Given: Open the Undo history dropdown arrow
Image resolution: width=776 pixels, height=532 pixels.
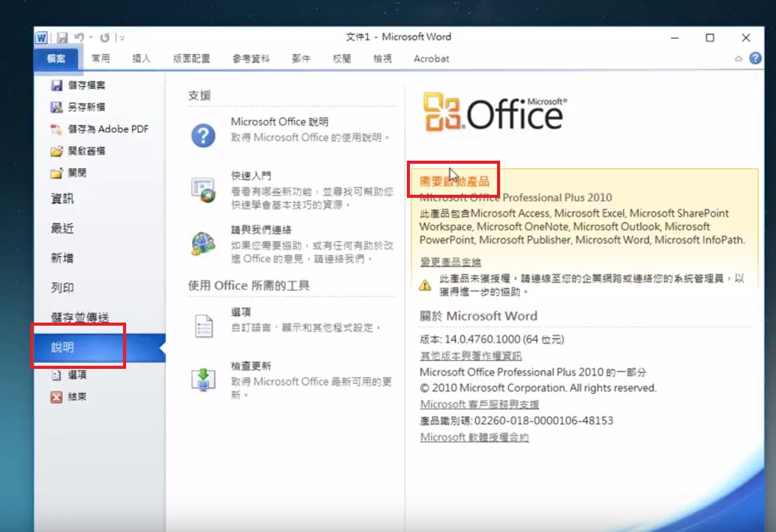Looking at the screenshot, I should coord(91,38).
